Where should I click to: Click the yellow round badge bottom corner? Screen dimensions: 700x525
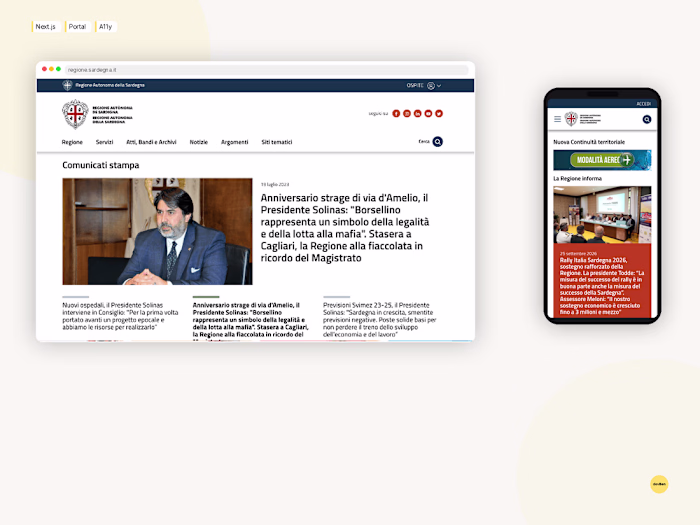tap(659, 484)
